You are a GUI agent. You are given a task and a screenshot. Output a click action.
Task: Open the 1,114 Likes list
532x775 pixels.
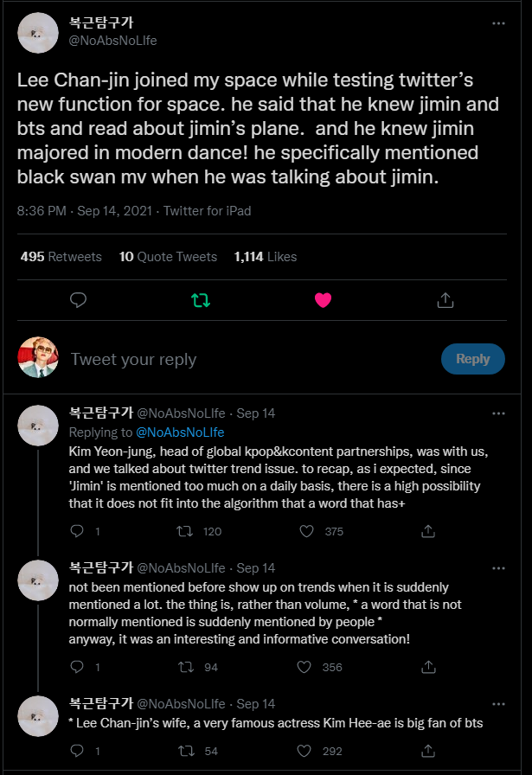tap(265, 257)
